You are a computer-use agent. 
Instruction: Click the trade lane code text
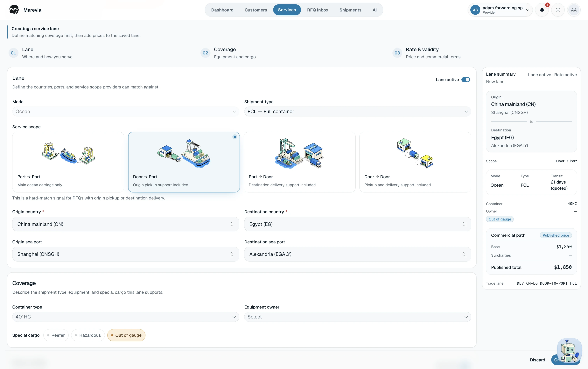[x=547, y=283]
